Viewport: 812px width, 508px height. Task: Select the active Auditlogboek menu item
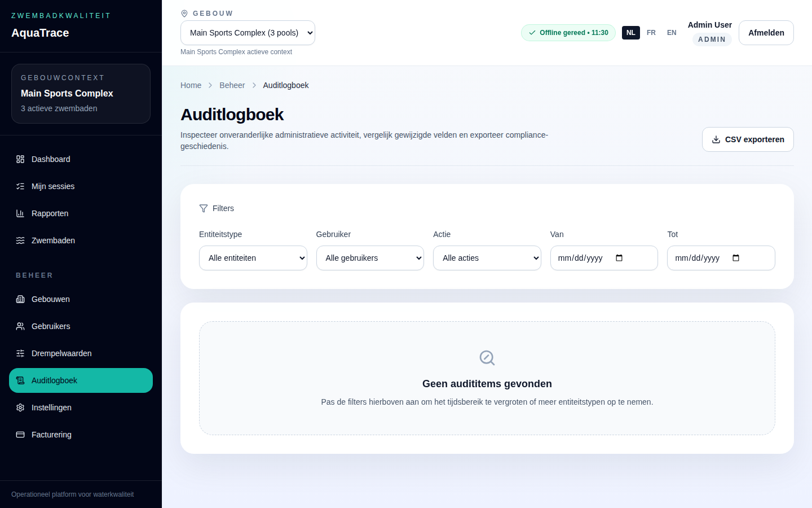(81, 380)
